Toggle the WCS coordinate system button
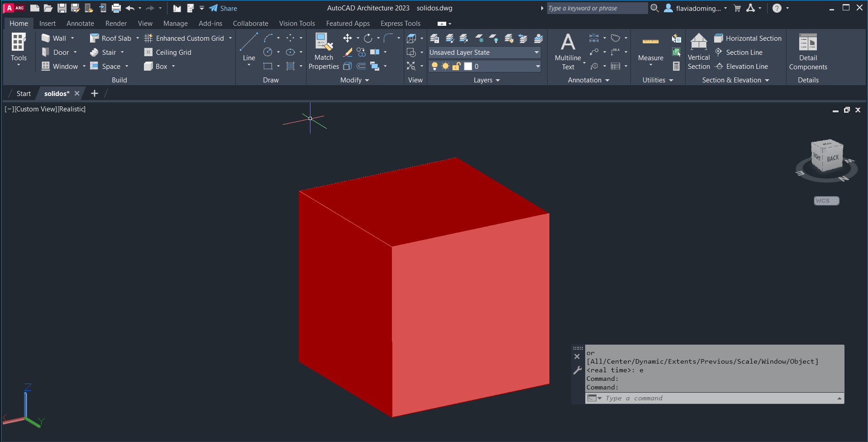Screen dimensions: 868x442 pyautogui.click(x=826, y=201)
